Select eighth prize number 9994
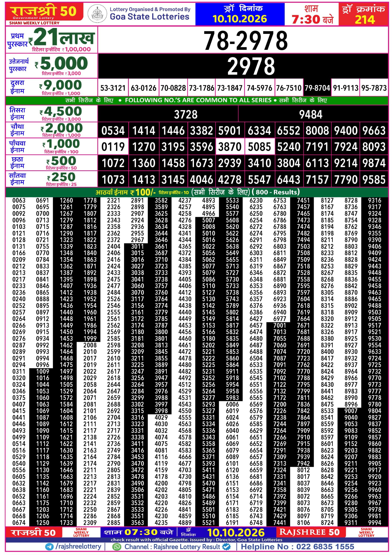Image resolution: width=392 pixels, height=555 pixels. click(x=375, y=522)
